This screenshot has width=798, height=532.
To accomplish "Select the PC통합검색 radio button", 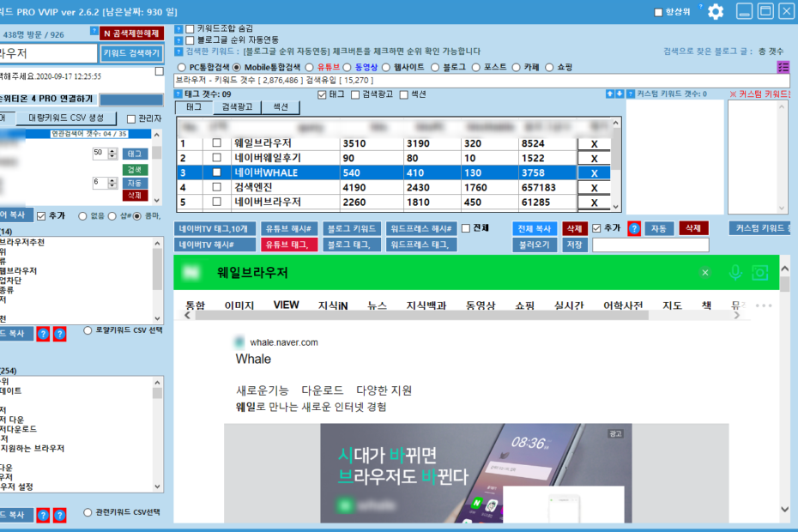I will pyautogui.click(x=182, y=67).
